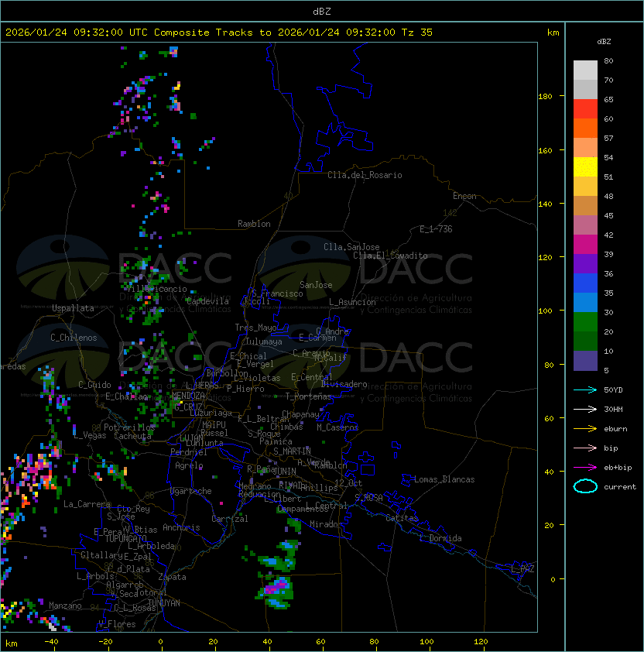Click the 'La_Carrera' map label

(x=87, y=504)
